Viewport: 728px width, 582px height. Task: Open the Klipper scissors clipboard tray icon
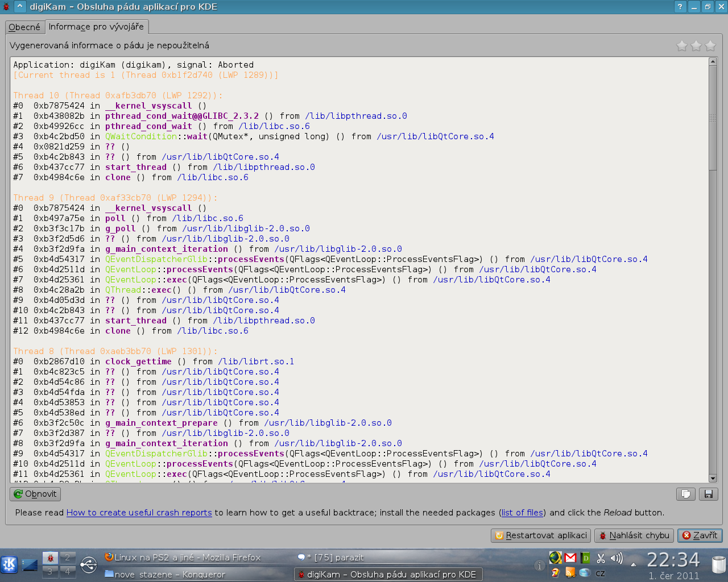[601, 558]
